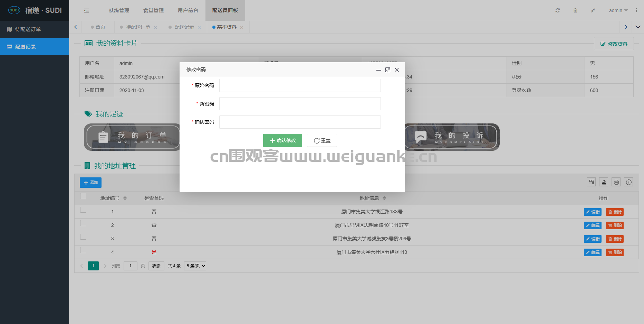Image resolution: width=644 pixels, height=324 pixels.
Task: Open the 我的订单 banner card
Action: pyautogui.click(x=132, y=137)
